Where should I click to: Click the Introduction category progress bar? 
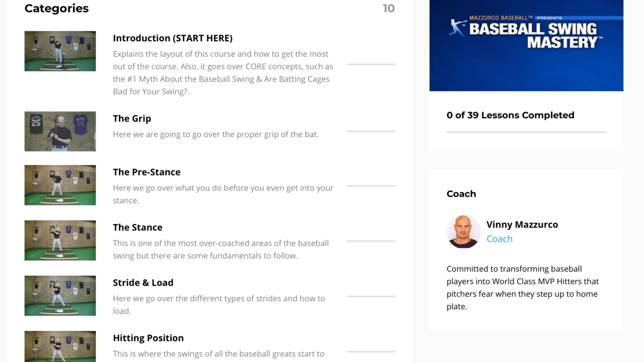pyautogui.click(x=371, y=64)
